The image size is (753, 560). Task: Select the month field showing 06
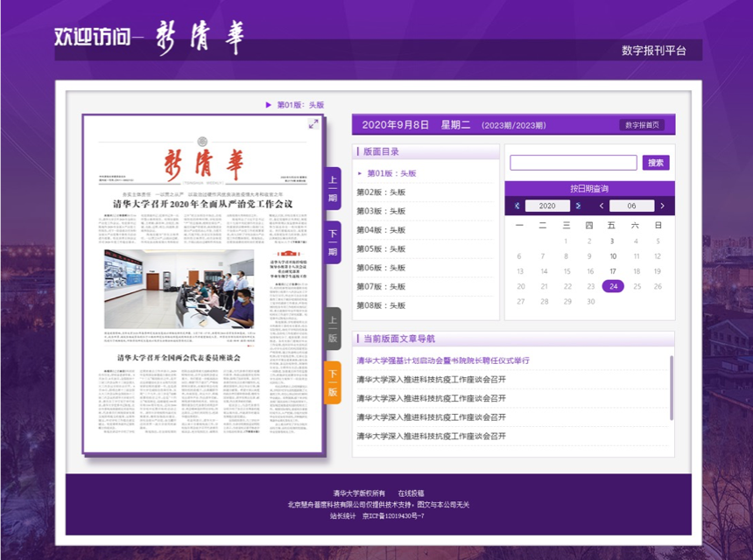pos(631,206)
